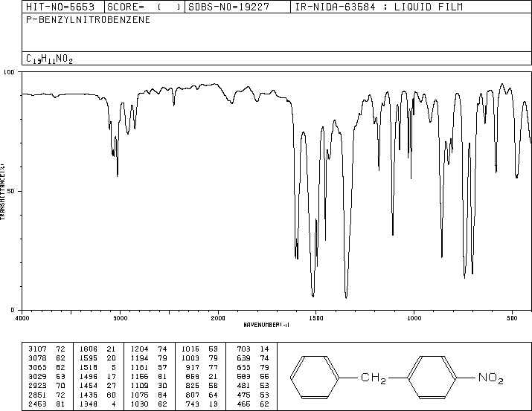Click the unsubstituted phenyl ring beside CH2
This screenshot has height=411, width=532.
point(315,377)
